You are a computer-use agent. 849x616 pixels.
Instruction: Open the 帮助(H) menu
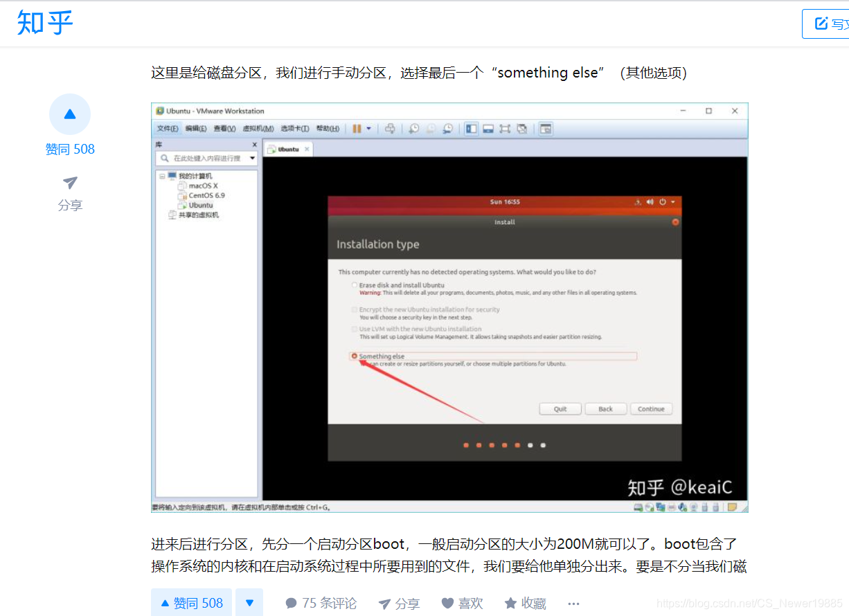[328, 129]
